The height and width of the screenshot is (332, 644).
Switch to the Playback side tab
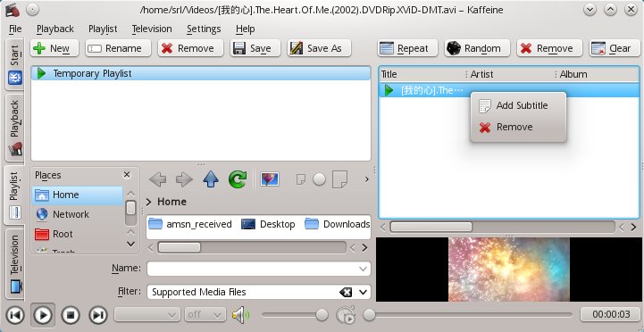[x=15, y=128]
